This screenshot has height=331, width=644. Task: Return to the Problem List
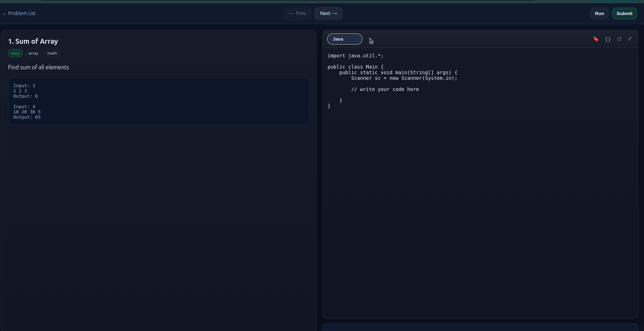click(19, 13)
